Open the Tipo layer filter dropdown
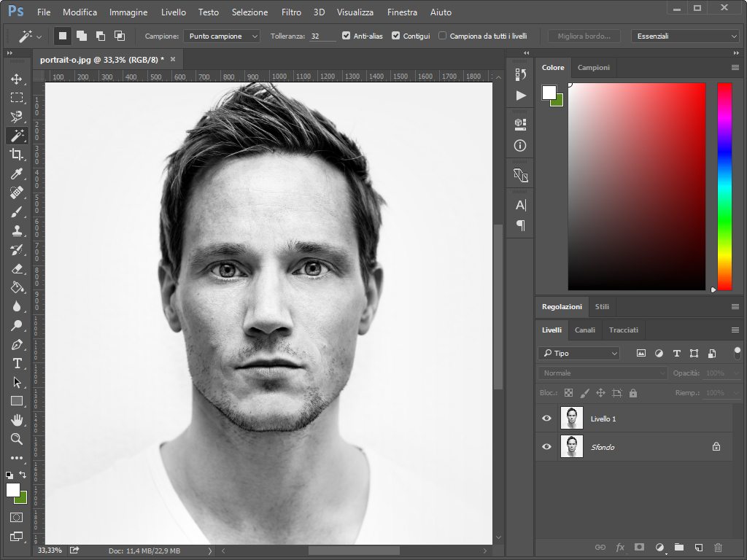Screen dimensions: 747x560 pyautogui.click(x=579, y=353)
